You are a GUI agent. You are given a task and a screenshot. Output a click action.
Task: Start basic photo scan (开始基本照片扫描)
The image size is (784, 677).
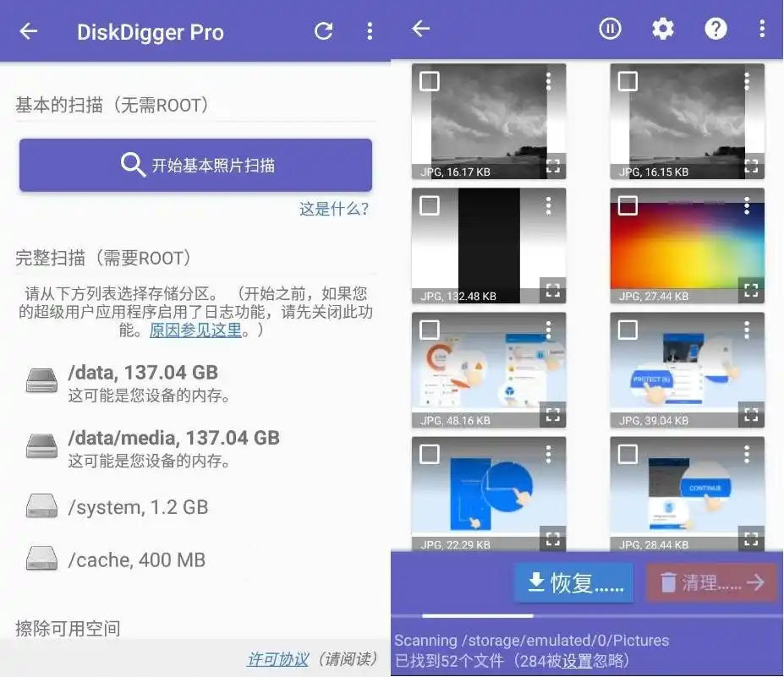pos(195,165)
